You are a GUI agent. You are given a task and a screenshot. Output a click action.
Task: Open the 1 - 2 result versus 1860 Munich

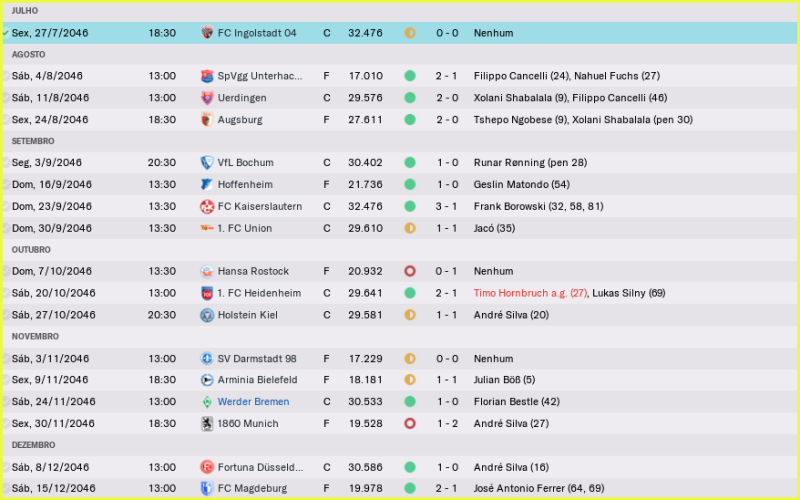(447, 424)
